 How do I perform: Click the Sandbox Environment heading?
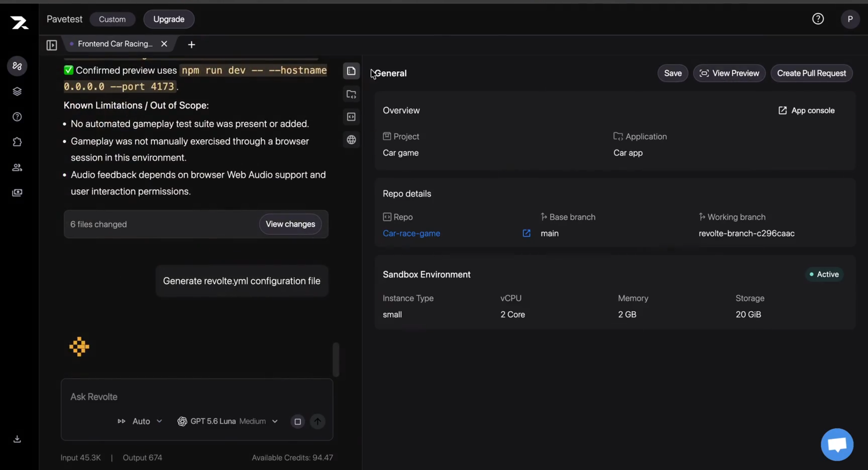[x=426, y=275]
